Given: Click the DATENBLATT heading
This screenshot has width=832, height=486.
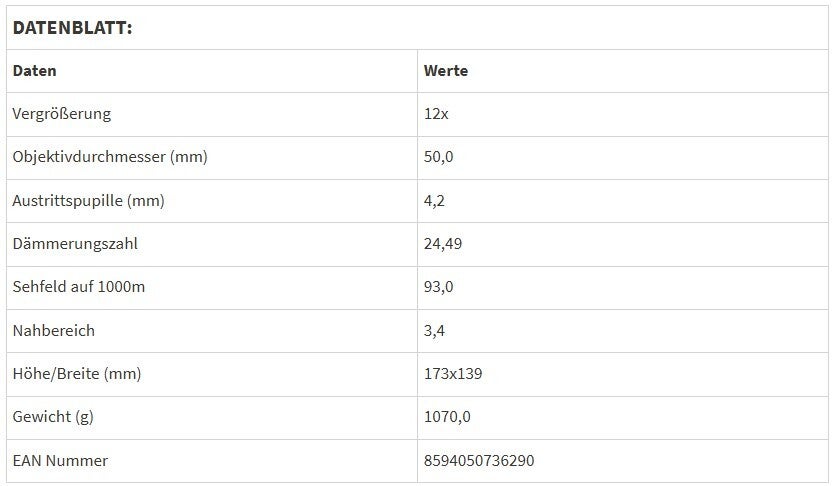Looking at the screenshot, I should 72,28.
